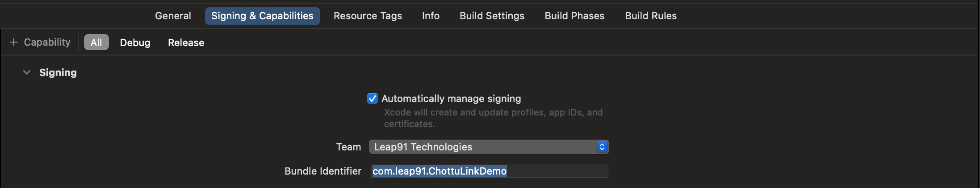The height and width of the screenshot is (188, 980).
Task: Go to the Info tab
Action: pyautogui.click(x=431, y=16)
